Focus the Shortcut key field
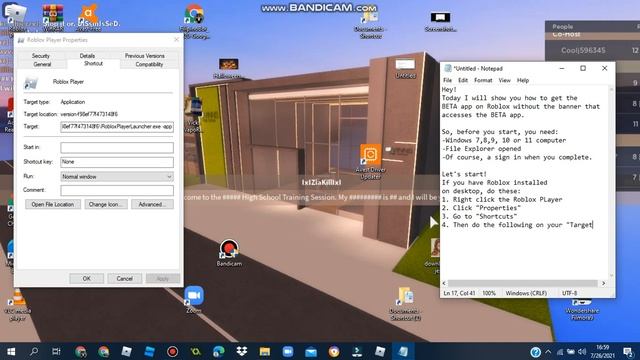 [x=117, y=162]
